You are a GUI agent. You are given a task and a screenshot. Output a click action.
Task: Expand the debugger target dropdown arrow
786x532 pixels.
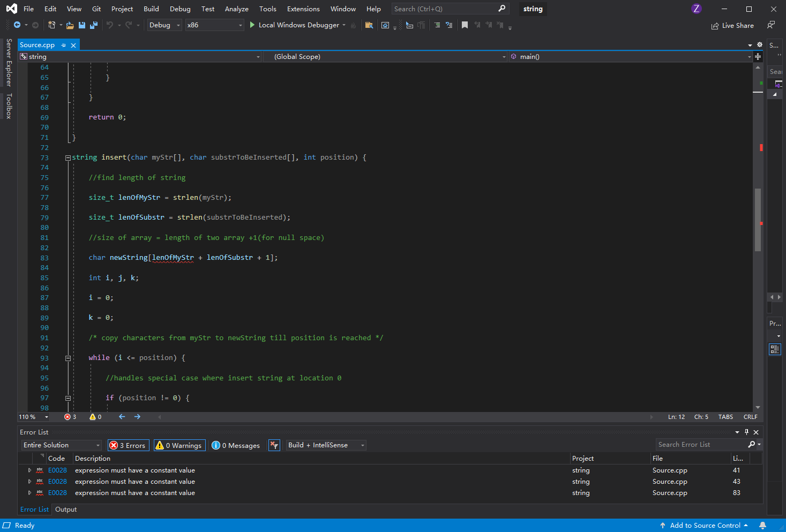point(344,25)
